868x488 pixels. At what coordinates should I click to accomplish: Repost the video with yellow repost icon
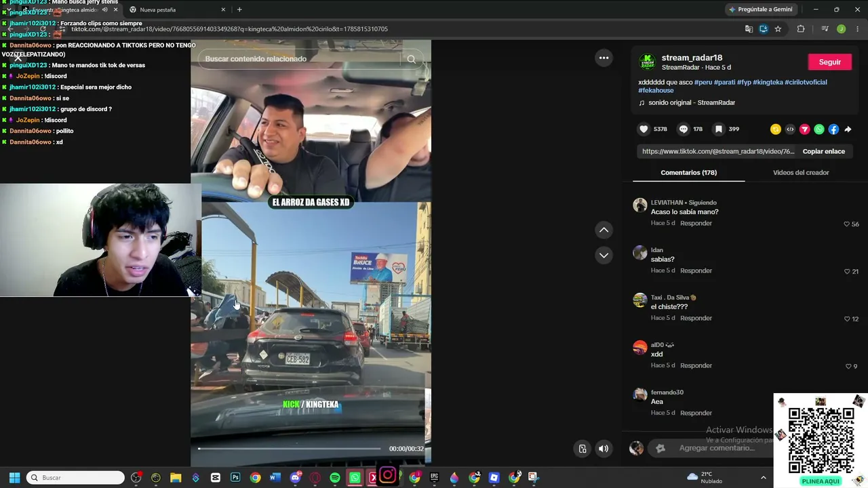[x=776, y=129]
